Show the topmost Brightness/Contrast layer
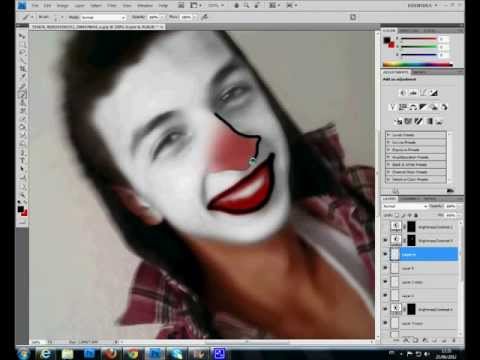Viewport: 480px width, 360px height. coord(386,227)
